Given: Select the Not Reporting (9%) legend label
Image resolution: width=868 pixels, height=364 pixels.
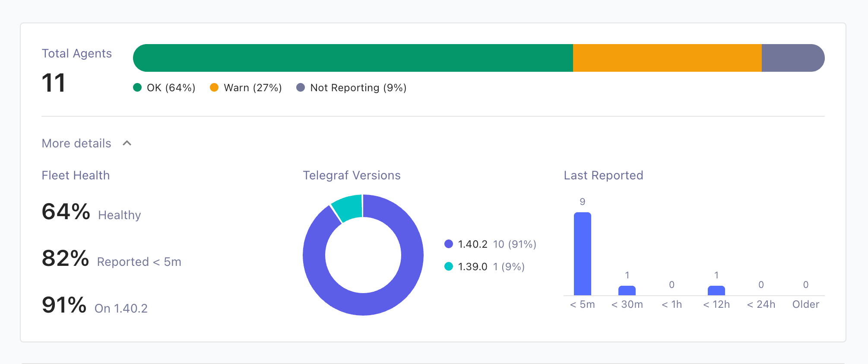Looking at the screenshot, I should coord(358,88).
